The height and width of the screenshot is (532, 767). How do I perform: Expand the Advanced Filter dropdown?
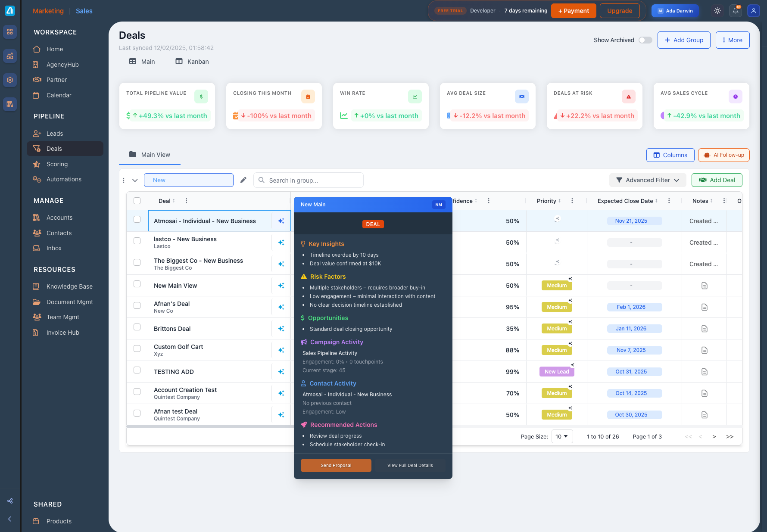[x=648, y=180]
